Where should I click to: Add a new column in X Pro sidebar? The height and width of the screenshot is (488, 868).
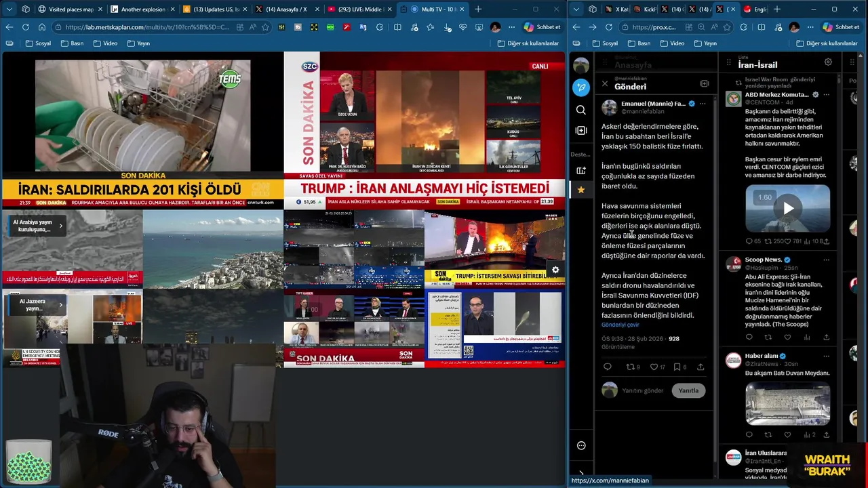[x=581, y=130]
